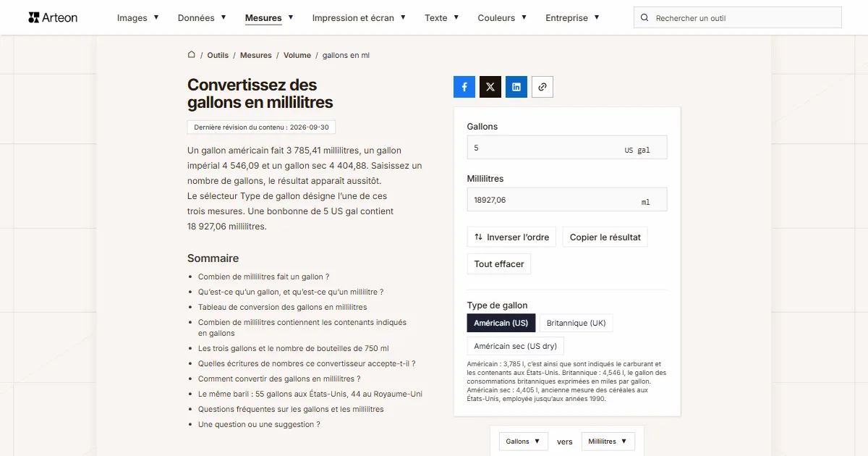The height and width of the screenshot is (456, 868).
Task: Select the Britannique (UK) gallon type
Action: (576, 323)
